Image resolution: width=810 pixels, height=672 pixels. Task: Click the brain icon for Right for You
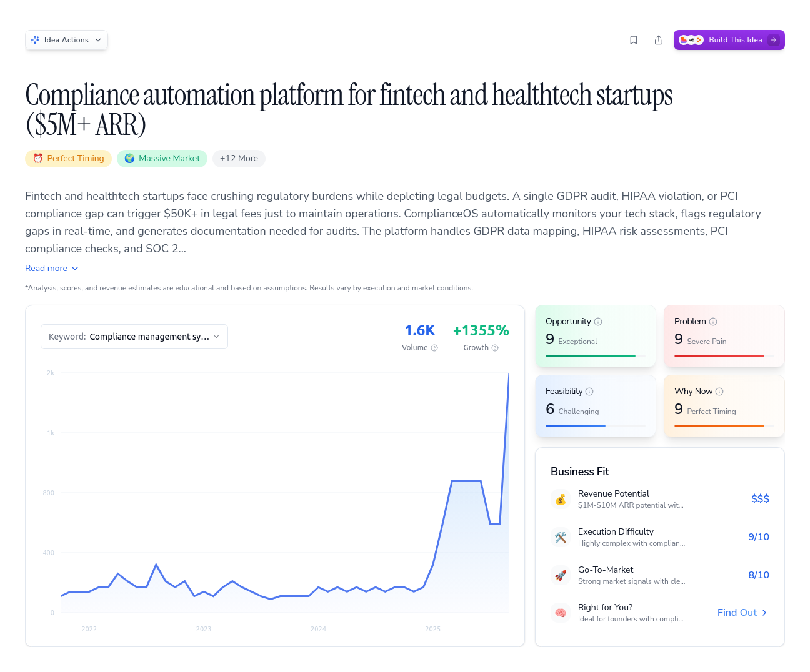pyautogui.click(x=561, y=613)
